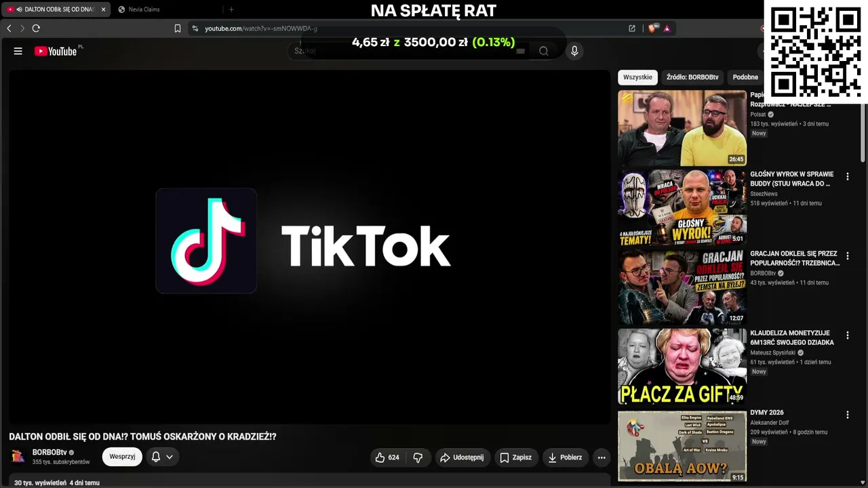Image resolution: width=868 pixels, height=488 pixels.
Task: Click the share icon in the address bar
Action: pos(632,28)
